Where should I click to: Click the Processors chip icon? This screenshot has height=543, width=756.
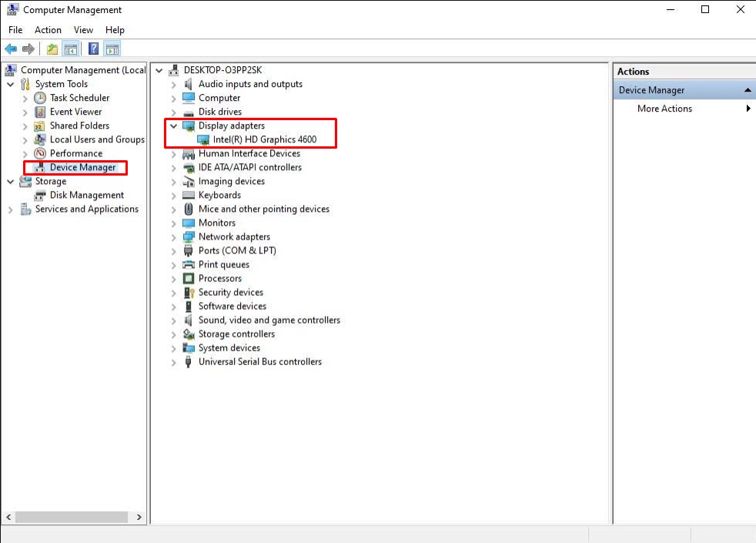(189, 278)
